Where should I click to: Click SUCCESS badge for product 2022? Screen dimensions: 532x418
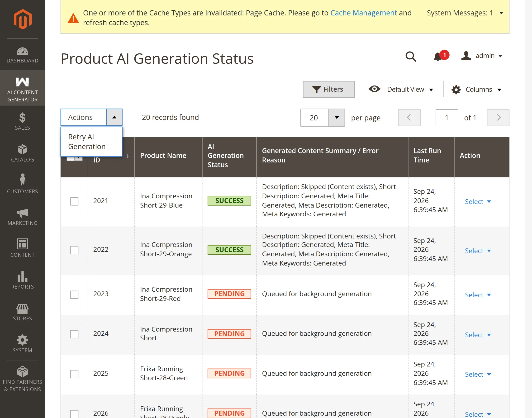(229, 250)
